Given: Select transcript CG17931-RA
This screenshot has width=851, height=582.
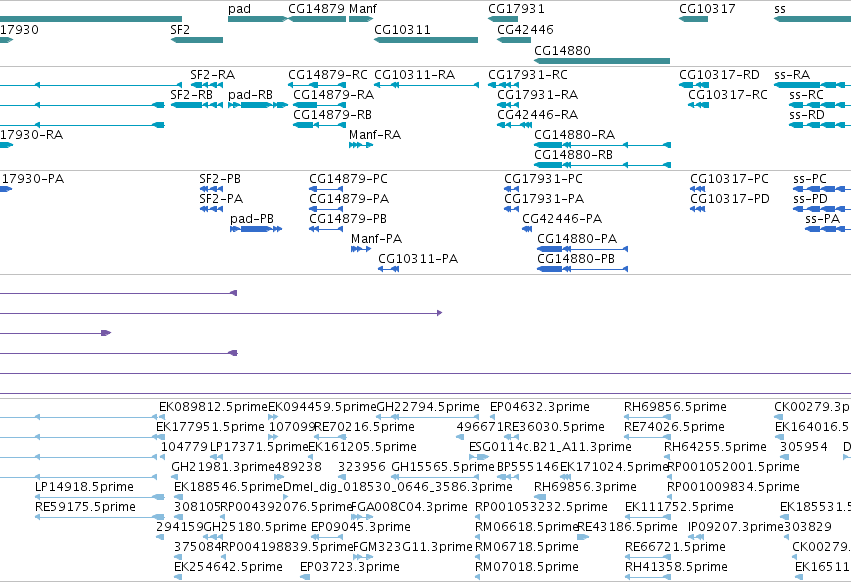Looking at the screenshot, I should point(508,105).
